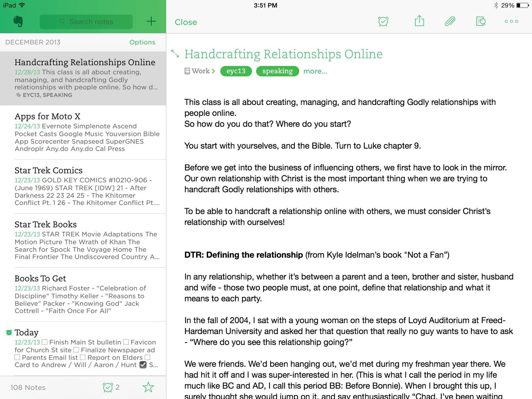Open shortcuts with the star icon
This screenshot has height=399, width=532.
click(x=148, y=387)
